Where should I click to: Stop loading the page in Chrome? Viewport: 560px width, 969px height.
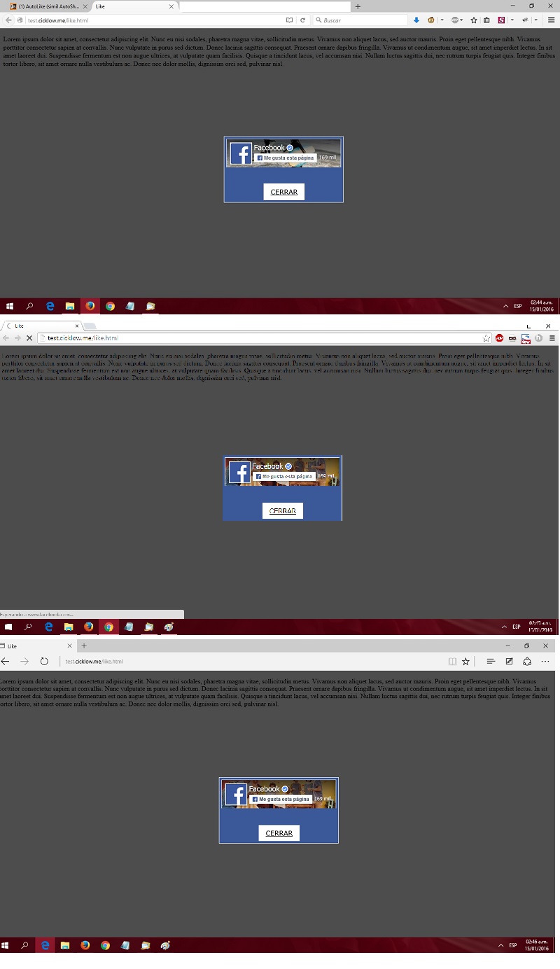tap(29, 338)
